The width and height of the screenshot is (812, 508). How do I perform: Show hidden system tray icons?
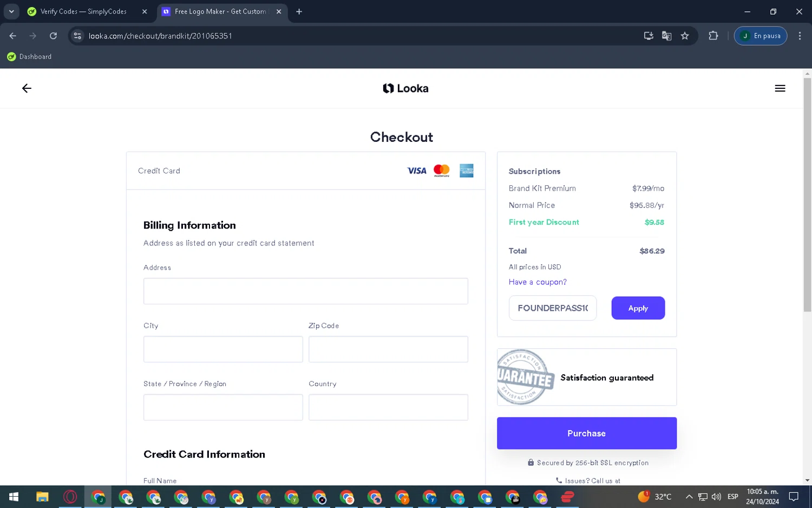pos(689,497)
